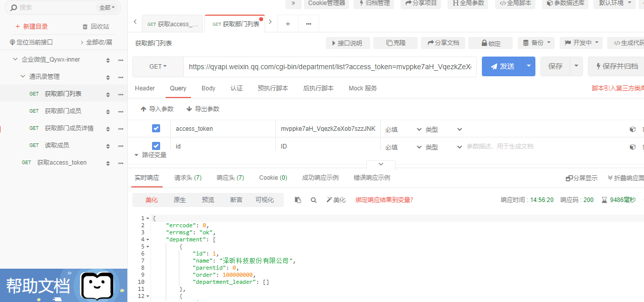Switch to the 预执行脚本 tab
This screenshot has width=644, height=302.
[x=273, y=88]
